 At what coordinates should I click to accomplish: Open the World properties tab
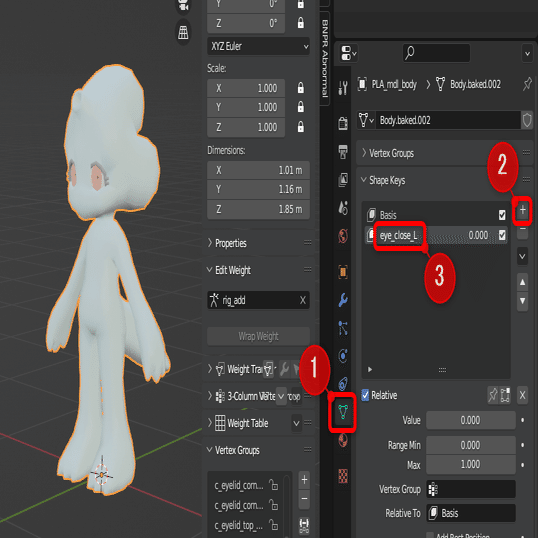[x=343, y=236]
